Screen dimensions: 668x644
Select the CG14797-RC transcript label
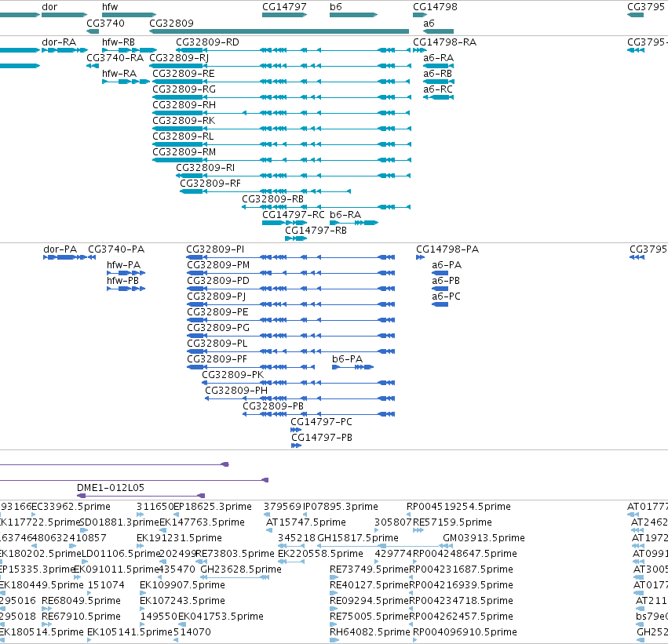pyautogui.click(x=294, y=215)
